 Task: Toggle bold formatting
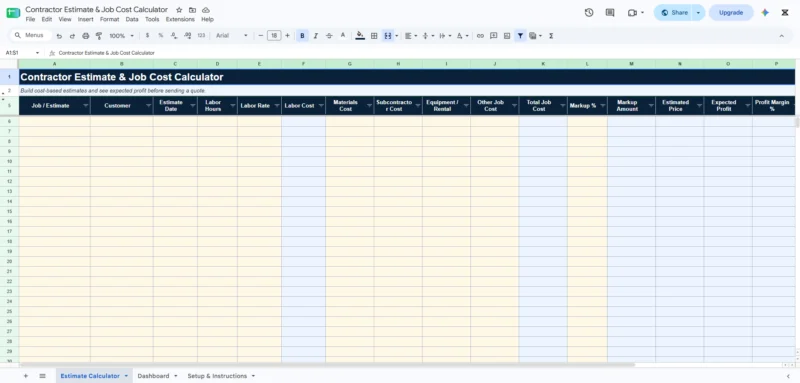302,36
